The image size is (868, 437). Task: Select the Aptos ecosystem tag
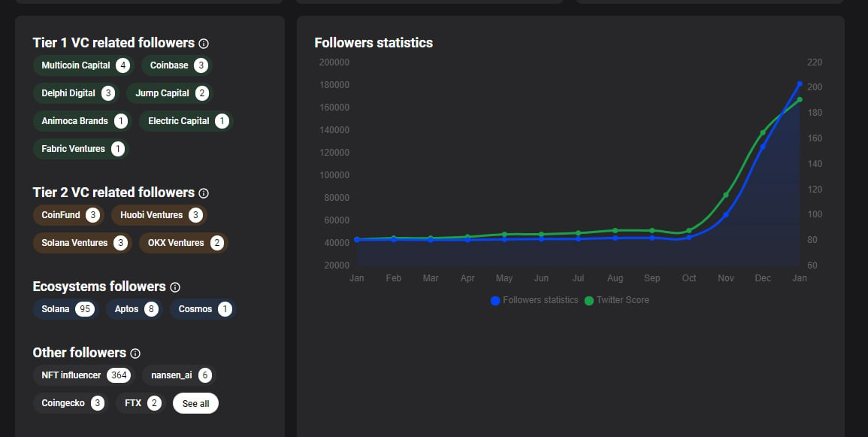pyautogui.click(x=135, y=309)
